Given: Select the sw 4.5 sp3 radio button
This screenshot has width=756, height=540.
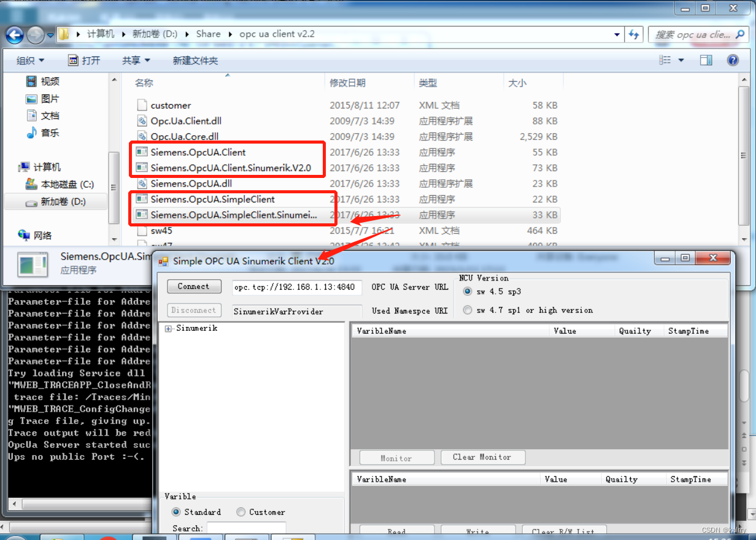Looking at the screenshot, I should 468,291.
